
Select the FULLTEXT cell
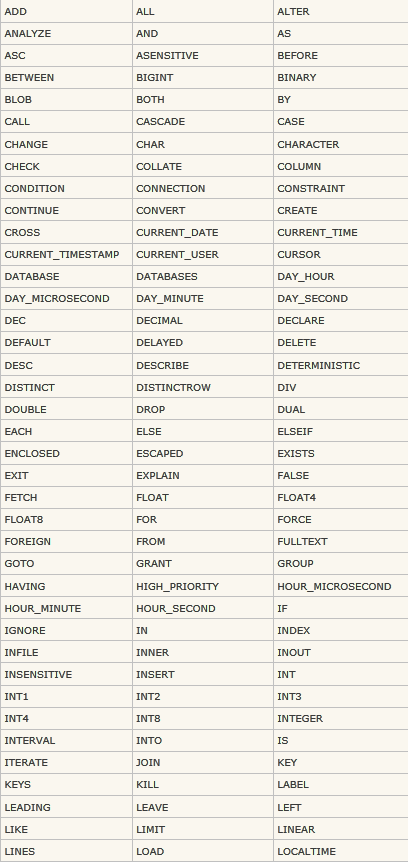[341, 541]
